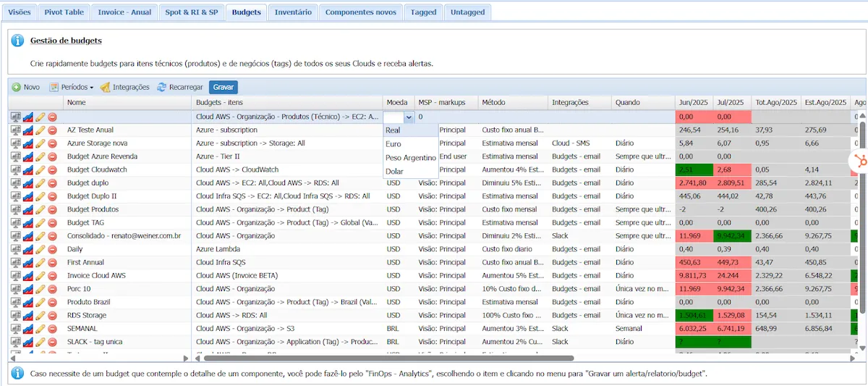Open the dashboard monitor icon for AZ Teste Anual
868x386 pixels.
coord(15,130)
